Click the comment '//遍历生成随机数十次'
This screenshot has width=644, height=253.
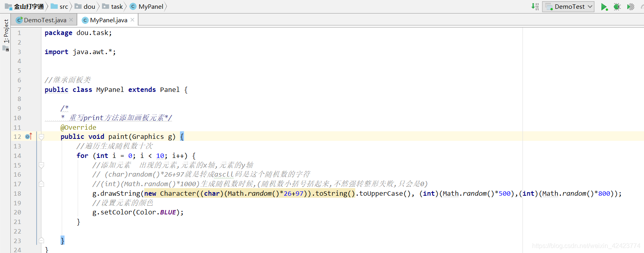[x=115, y=146]
